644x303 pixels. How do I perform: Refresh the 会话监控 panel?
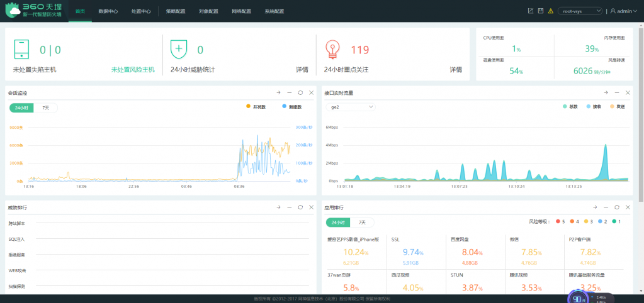(300, 92)
